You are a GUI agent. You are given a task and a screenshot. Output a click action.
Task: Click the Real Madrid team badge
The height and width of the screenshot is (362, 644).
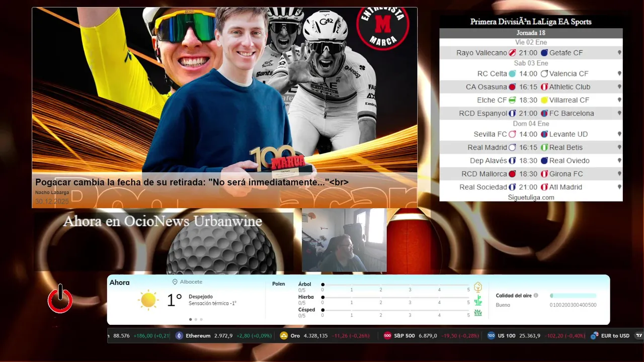click(513, 147)
